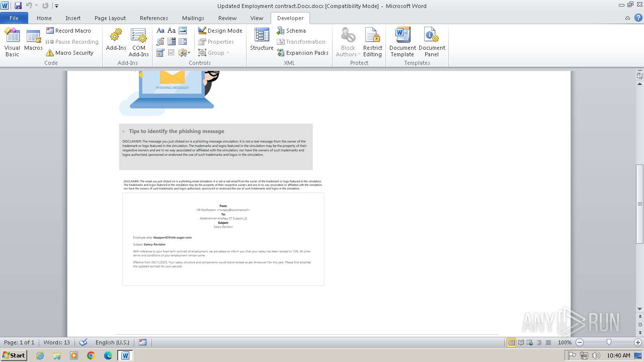Screen dimensions: 644x362
Task: Change language English (U.S.)
Action: pyautogui.click(x=112, y=342)
